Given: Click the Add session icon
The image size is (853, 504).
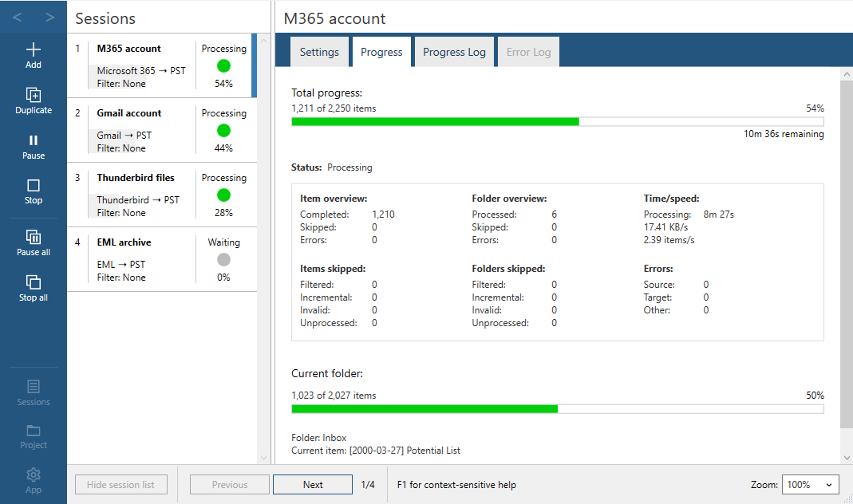Looking at the screenshot, I should [34, 49].
